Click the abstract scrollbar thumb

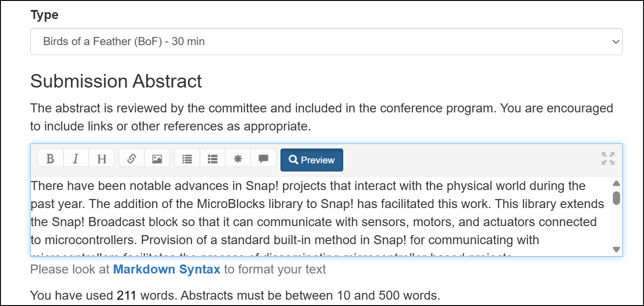point(616,198)
